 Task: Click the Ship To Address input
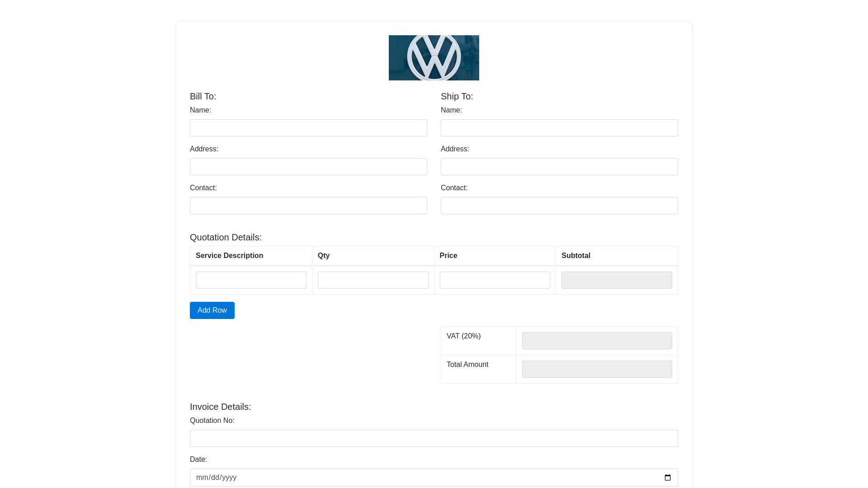click(x=559, y=167)
